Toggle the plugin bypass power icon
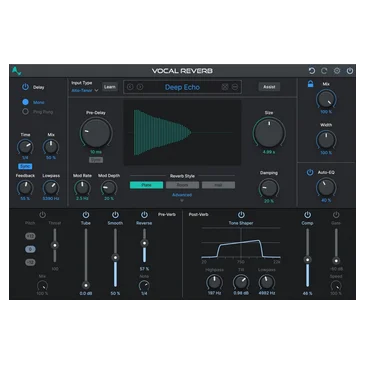Viewport: 365px width, 365px height. coord(350,71)
